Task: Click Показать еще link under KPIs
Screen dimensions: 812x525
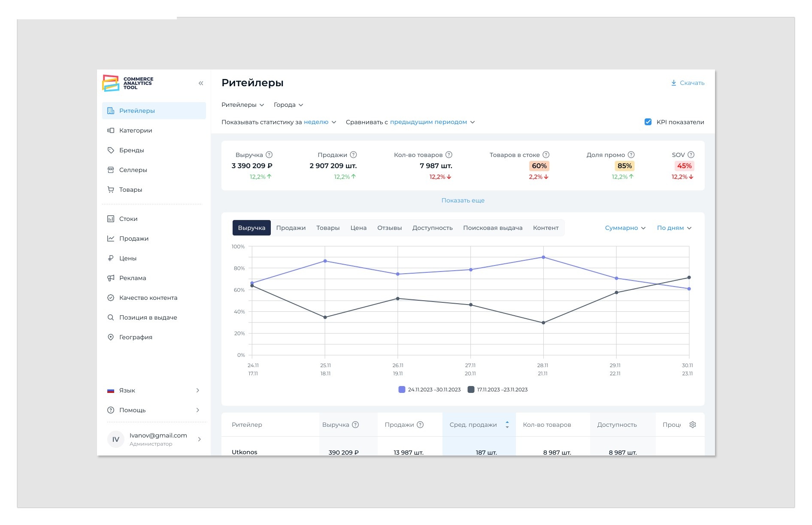Action: point(463,200)
